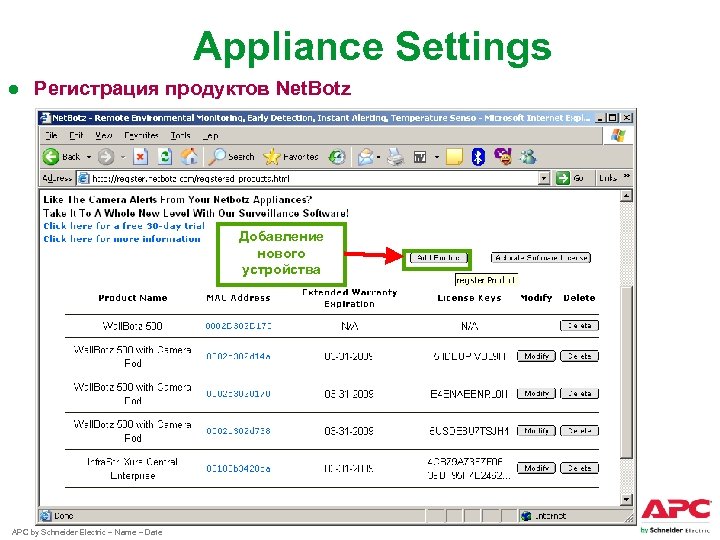Open the Help menu
This screenshot has width=720, height=540.
(211, 135)
